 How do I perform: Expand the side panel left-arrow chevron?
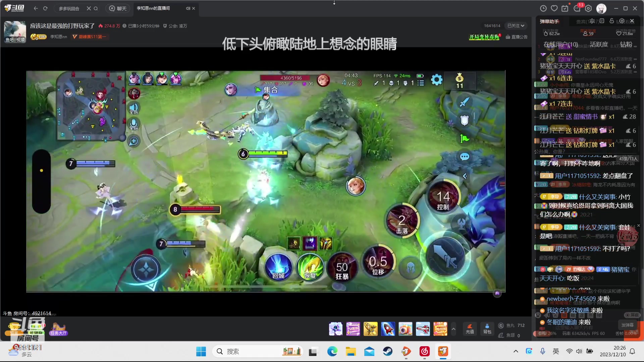tap(465, 176)
